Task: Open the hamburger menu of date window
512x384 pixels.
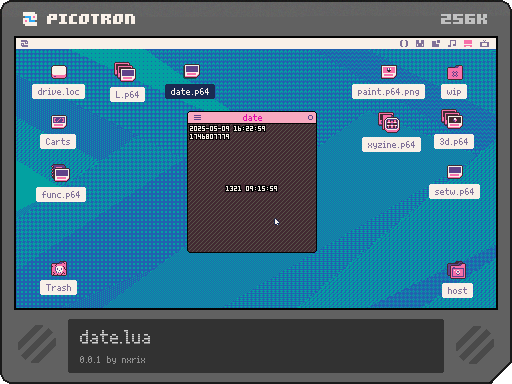Action: 197,117
